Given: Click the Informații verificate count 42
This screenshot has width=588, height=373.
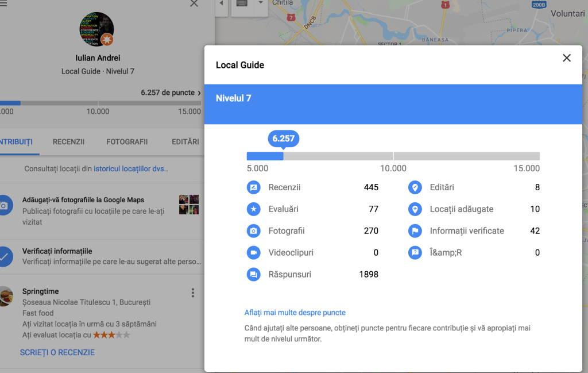Looking at the screenshot, I should click(x=535, y=231).
